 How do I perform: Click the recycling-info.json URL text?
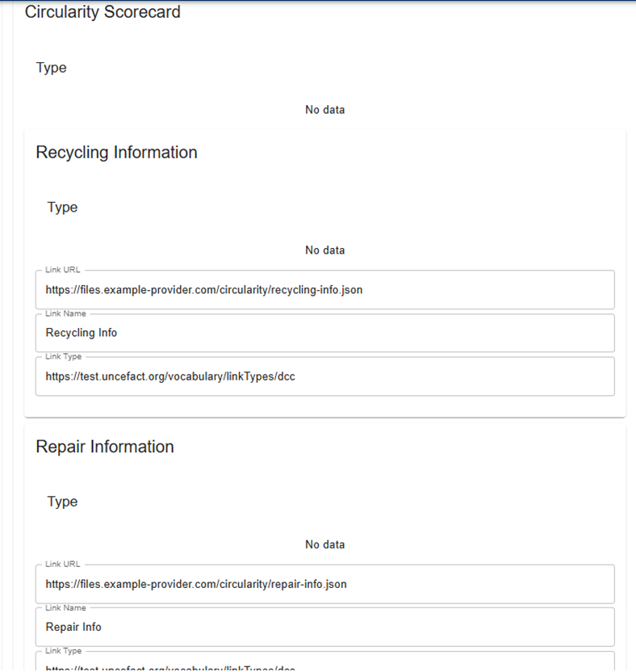tap(204, 290)
